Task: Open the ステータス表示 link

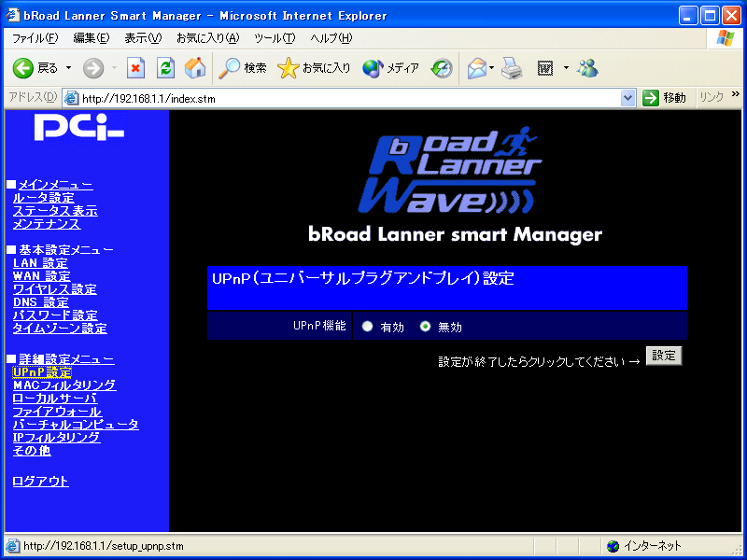Action: click(55, 211)
